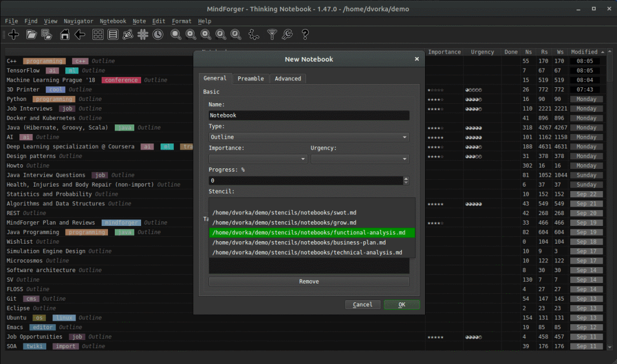This screenshot has height=364, width=617.
Task: Click the question mark help icon
Action: pos(305,35)
